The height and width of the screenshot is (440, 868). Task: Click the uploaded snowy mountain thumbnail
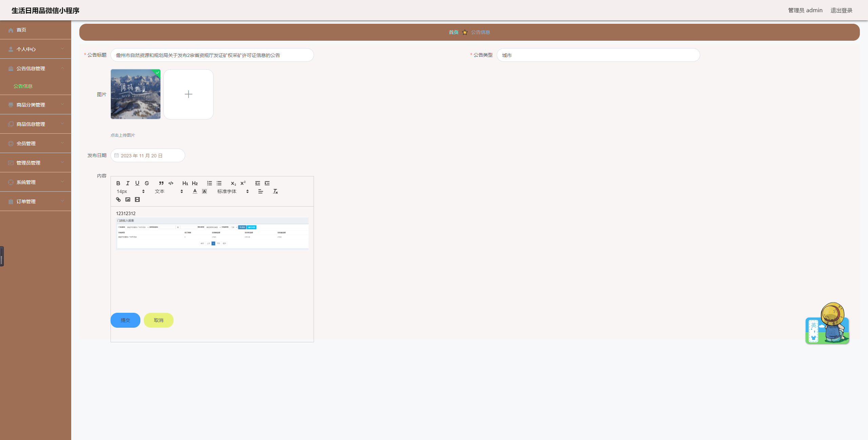[x=136, y=94]
